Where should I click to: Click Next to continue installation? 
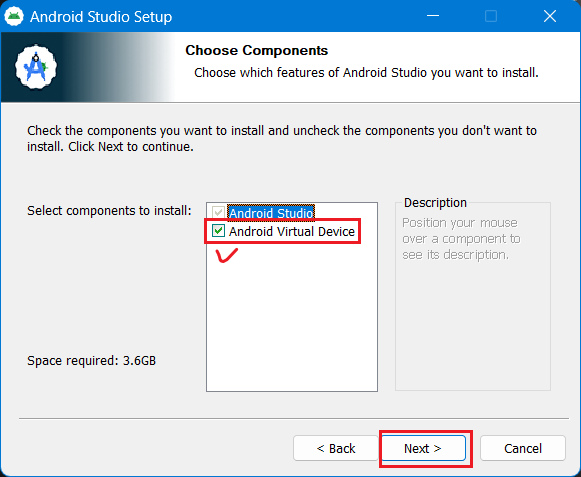(x=423, y=448)
